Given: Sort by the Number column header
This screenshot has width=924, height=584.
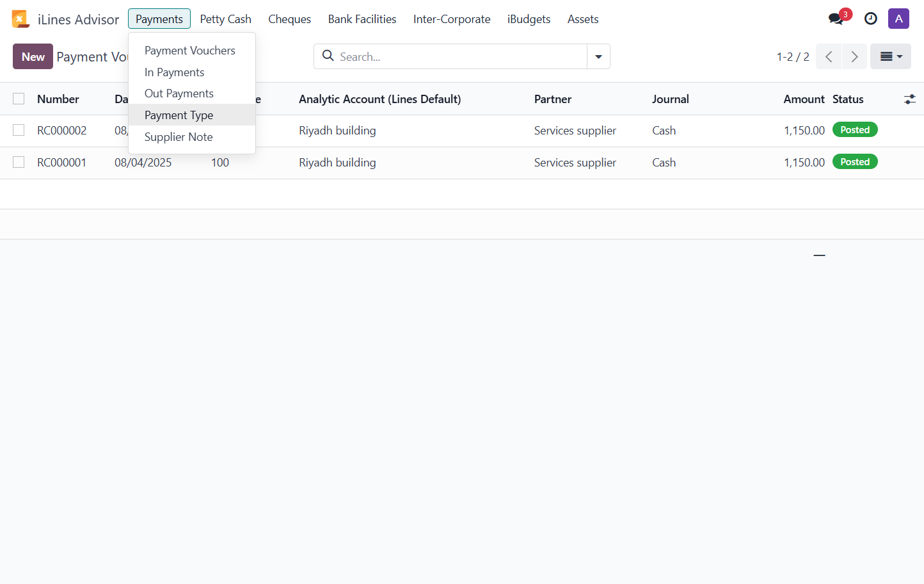Looking at the screenshot, I should click(x=58, y=99).
